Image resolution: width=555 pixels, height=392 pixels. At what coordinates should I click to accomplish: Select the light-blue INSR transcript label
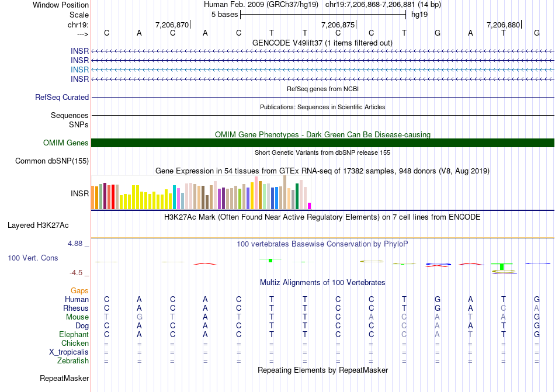[79, 70]
